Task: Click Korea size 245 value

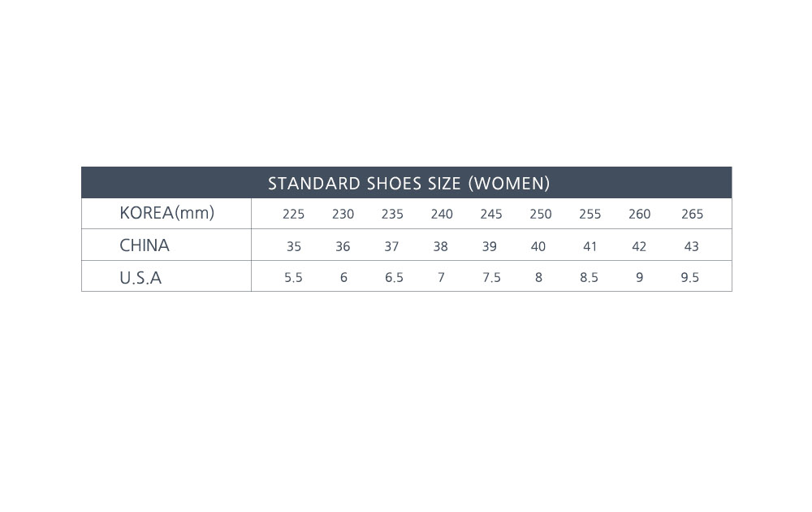Action: click(x=491, y=215)
